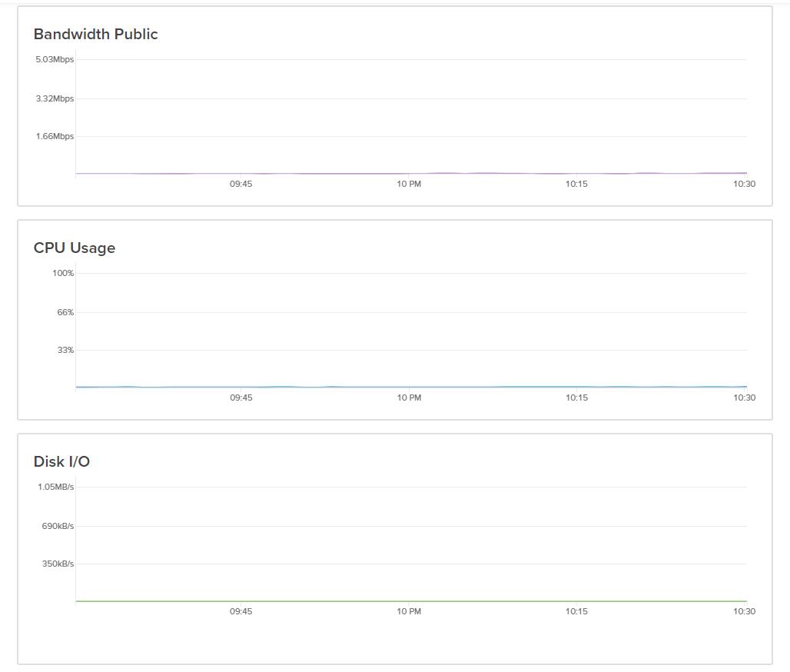This screenshot has height=672, width=790.
Task: Click the 33% CPU axis label
Action: 65,351
